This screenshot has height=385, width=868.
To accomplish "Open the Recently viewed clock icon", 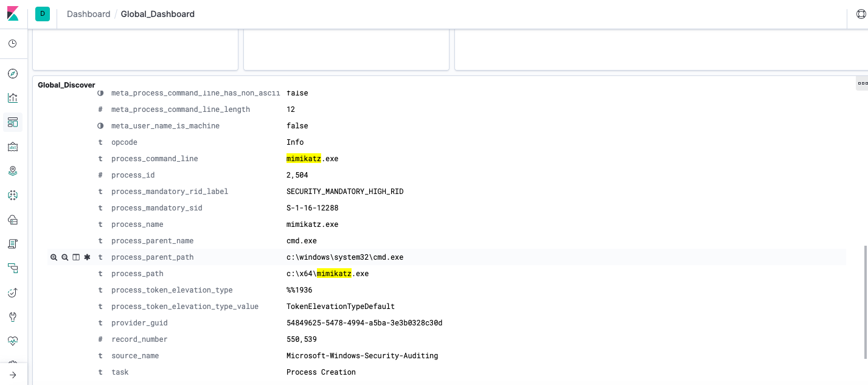I will tap(13, 44).
